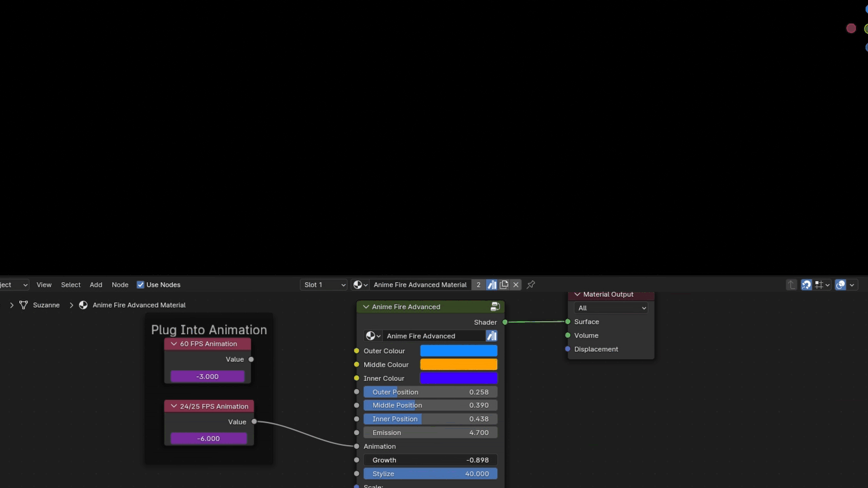
Task: Click the Stylize slider field
Action: pos(430,474)
